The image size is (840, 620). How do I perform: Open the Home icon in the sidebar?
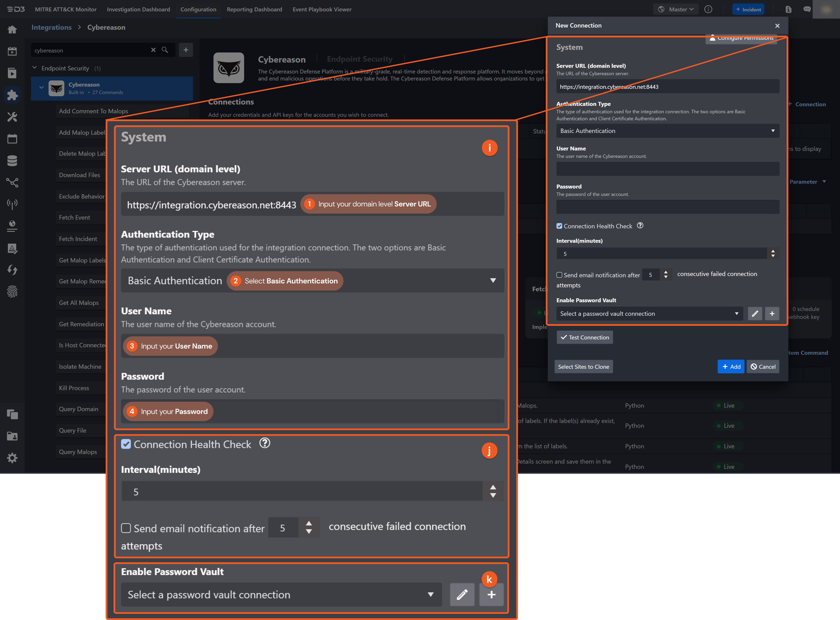point(12,29)
